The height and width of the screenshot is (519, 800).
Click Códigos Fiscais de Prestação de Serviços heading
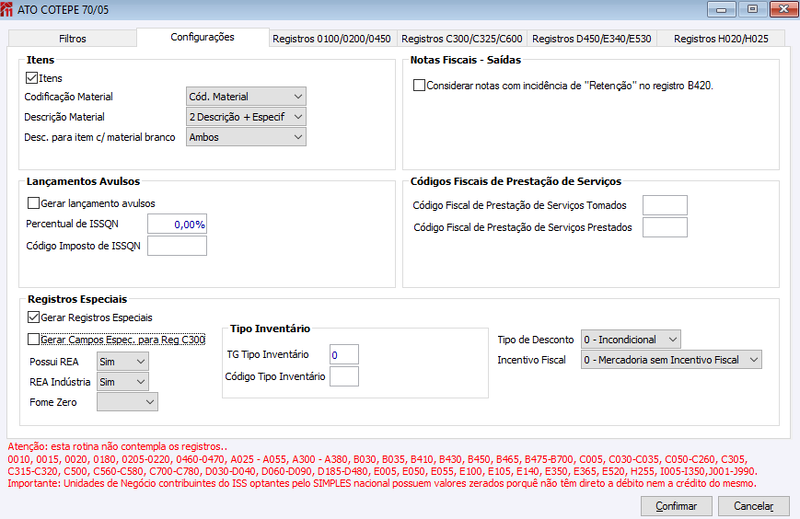point(516,181)
